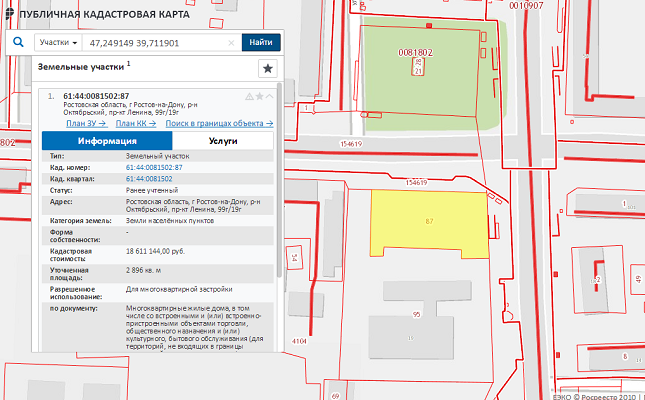The height and width of the screenshot is (400, 645).
Task: Open the favorites star button
Action: (267, 68)
